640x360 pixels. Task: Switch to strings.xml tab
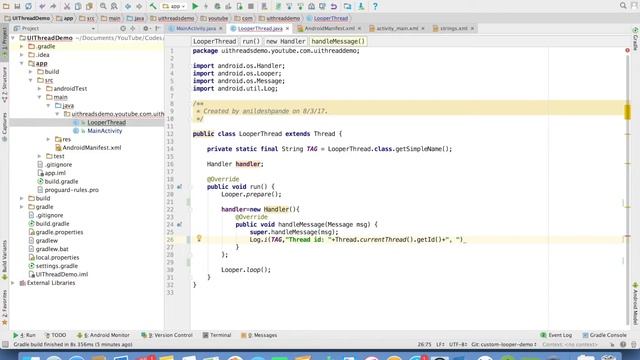pos(453,29)
